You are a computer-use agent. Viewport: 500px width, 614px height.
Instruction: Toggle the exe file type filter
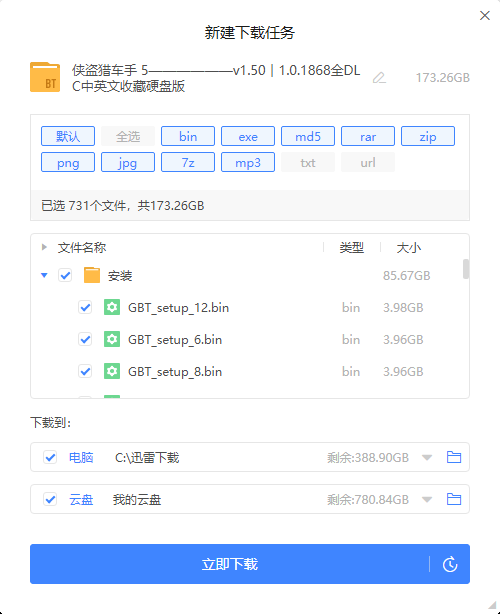248,136
